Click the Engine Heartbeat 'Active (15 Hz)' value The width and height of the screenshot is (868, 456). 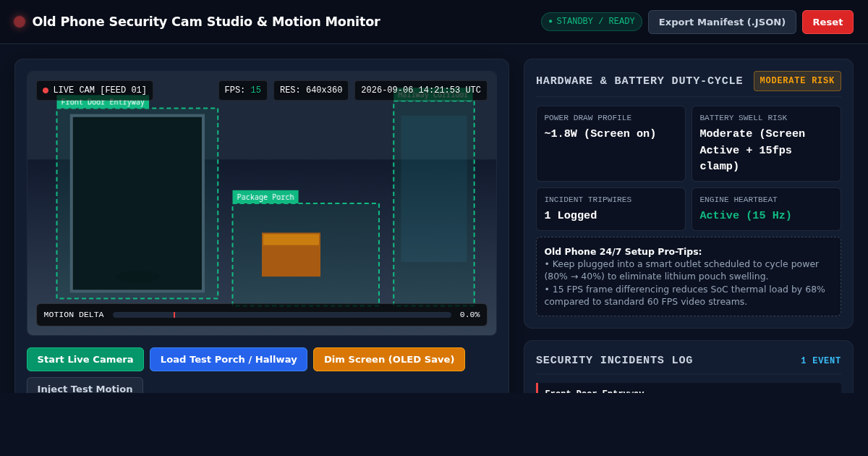(746, 216)
